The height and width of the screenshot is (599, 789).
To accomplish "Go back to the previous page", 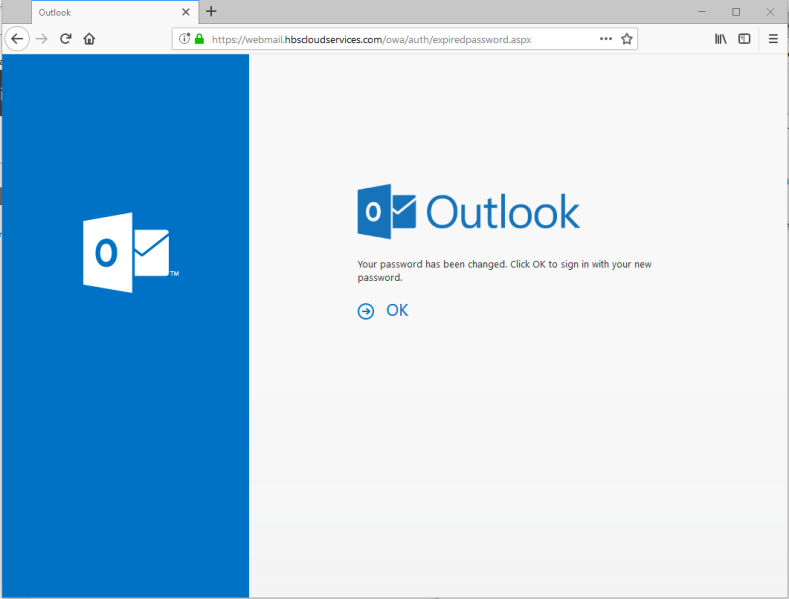I will 17,39.
